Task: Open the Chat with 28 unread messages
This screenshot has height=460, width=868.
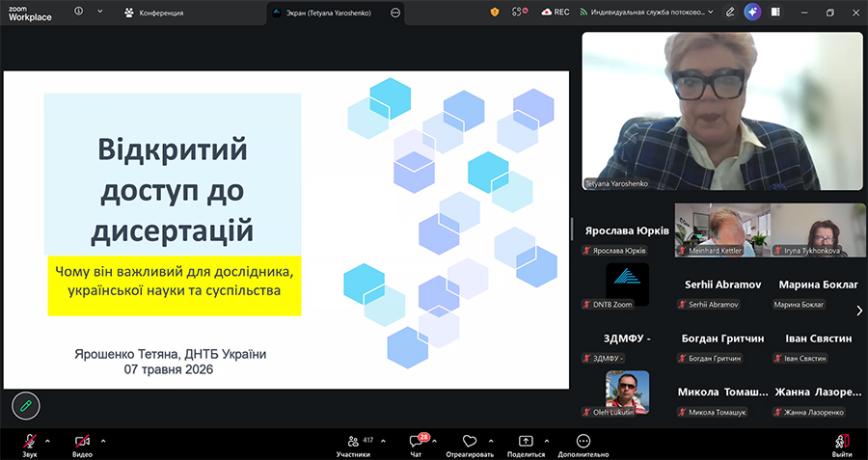Action: click(417, 441)
